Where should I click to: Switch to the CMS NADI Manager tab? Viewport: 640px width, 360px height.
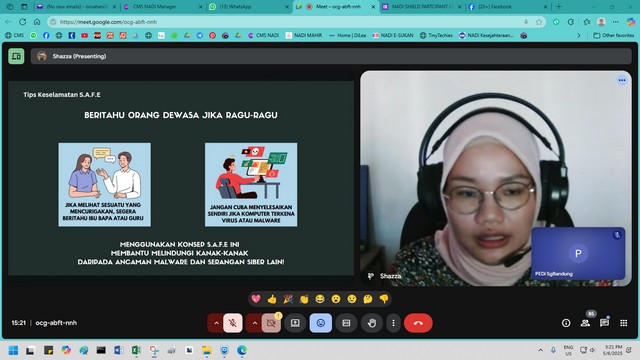point(162,7)
